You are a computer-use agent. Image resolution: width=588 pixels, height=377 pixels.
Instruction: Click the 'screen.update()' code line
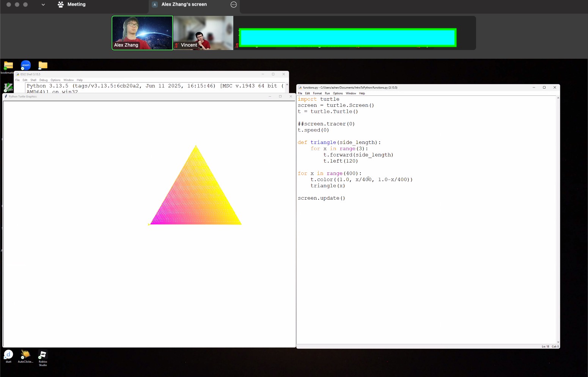coord(322,198)
